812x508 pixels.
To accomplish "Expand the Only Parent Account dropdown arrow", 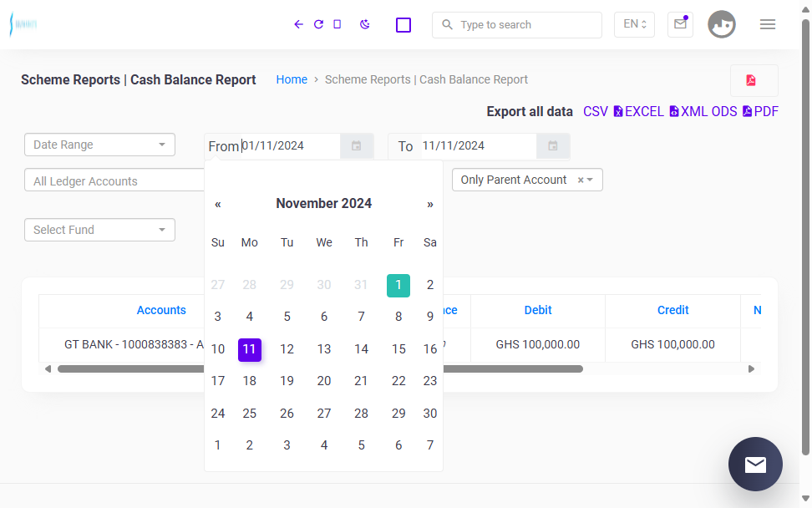I will tap(590, 180).
